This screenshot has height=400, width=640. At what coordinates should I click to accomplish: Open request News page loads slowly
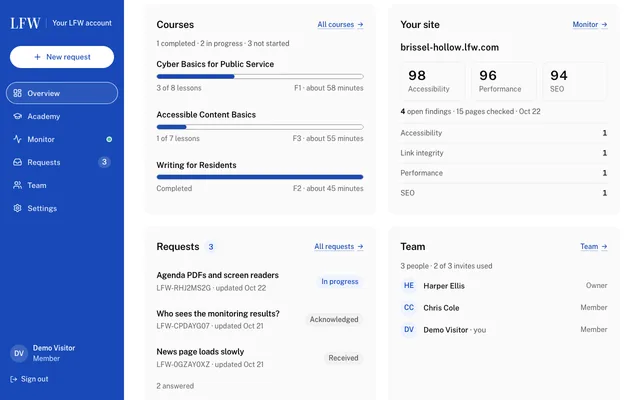coord(200,352)
